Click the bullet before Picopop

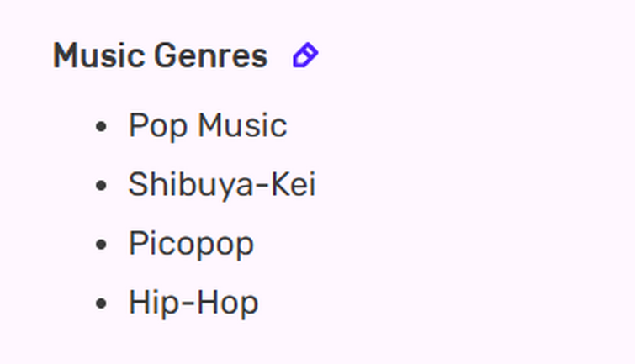pos(101,245)
